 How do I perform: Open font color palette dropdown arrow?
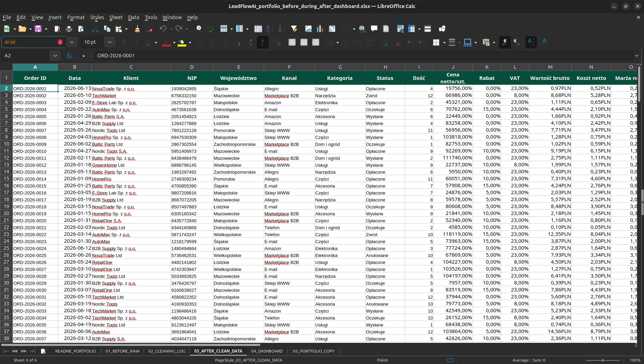pyautogui.click(x=174, y=42)
